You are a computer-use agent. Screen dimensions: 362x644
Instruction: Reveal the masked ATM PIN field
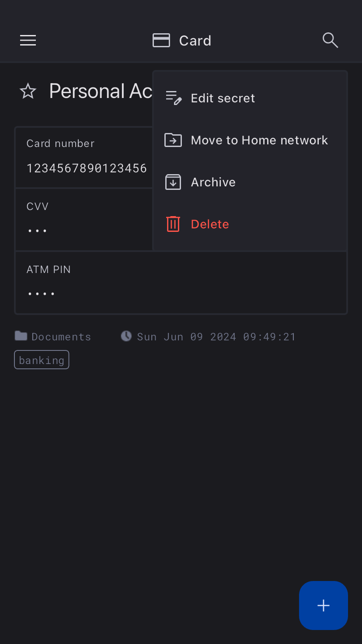[41, 294]
